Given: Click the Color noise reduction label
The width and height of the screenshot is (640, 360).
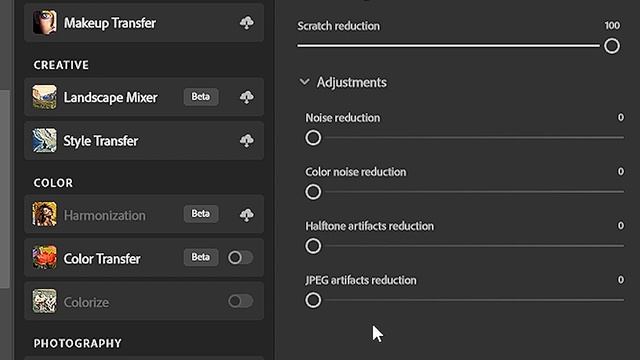Looking at the screenshot, I should tap(356, 172).
